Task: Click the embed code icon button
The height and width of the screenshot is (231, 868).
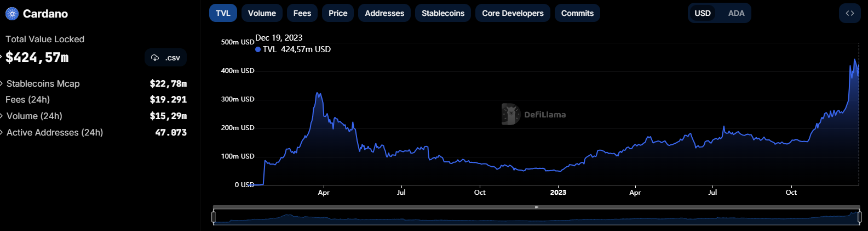Action: pos(849,13)
